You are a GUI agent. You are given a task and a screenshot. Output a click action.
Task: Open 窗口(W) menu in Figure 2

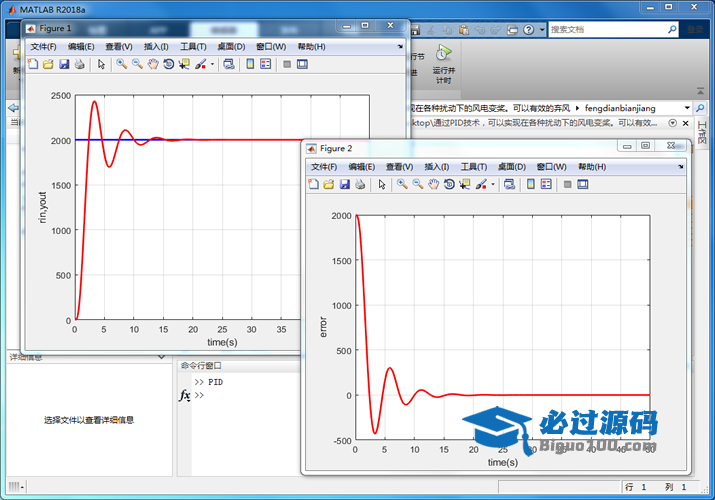[x=551, y=167]
